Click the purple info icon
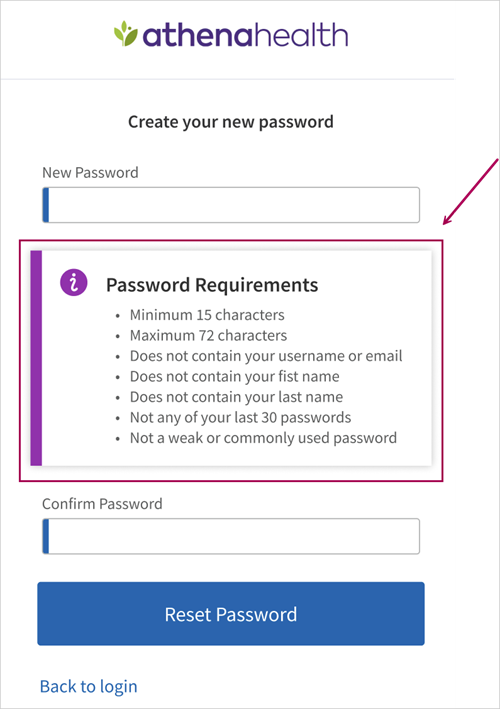 [74, 283]
